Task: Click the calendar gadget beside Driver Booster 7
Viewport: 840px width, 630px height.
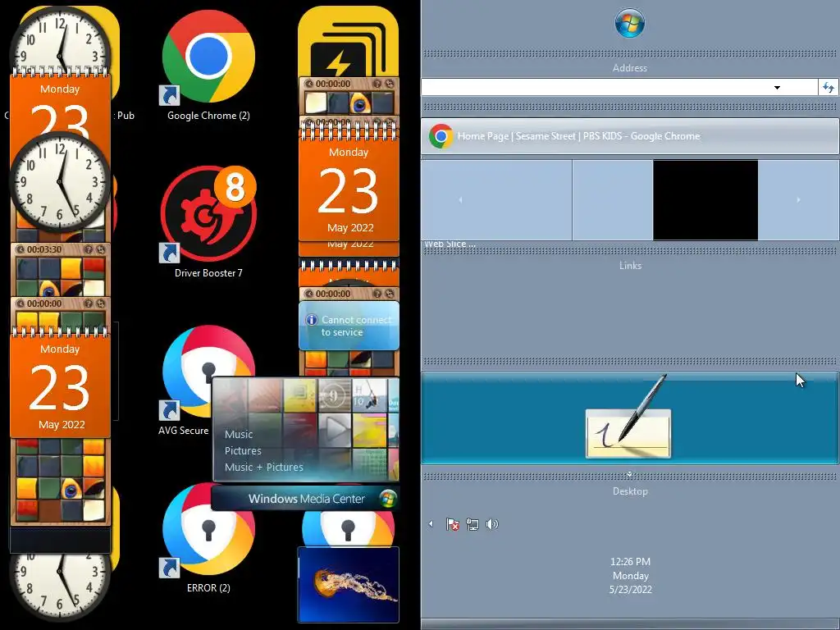Action: [348, 182]
